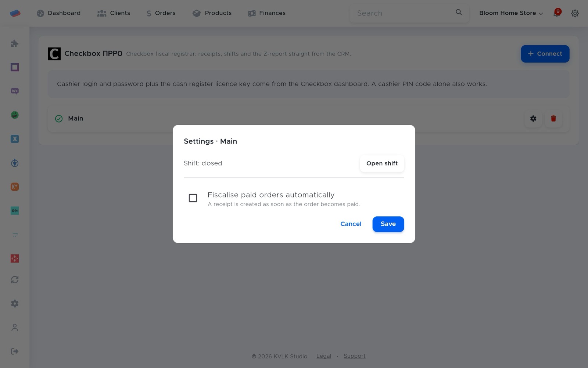The height and width of the screenshot is (368, 588).
Task: Click the green smiley face sidebar icon
Action: point(15,115)
